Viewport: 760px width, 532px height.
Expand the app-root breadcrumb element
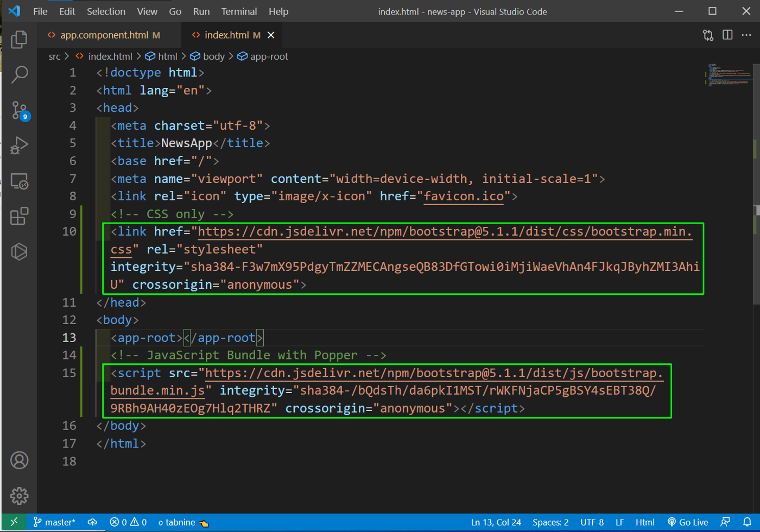pos(263,56)
